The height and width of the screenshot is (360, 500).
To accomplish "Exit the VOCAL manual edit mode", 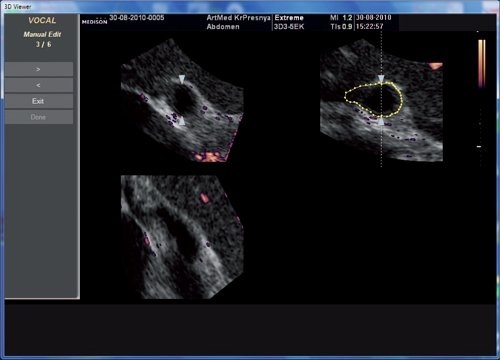I will click(x=39, y=101).
